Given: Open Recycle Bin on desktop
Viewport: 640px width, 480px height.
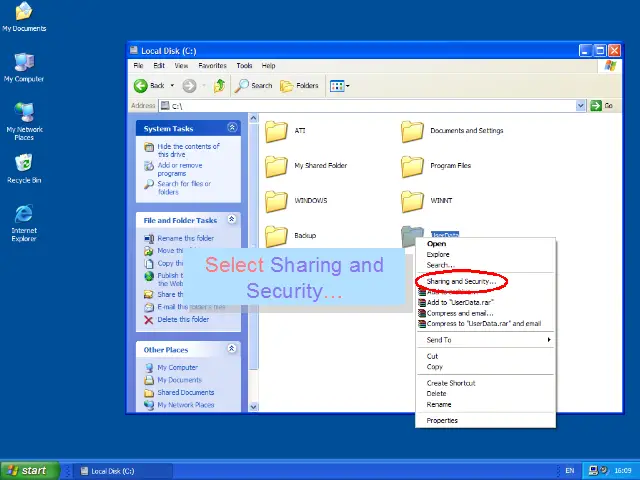Looking at the screenshot, I should (24, 168).
